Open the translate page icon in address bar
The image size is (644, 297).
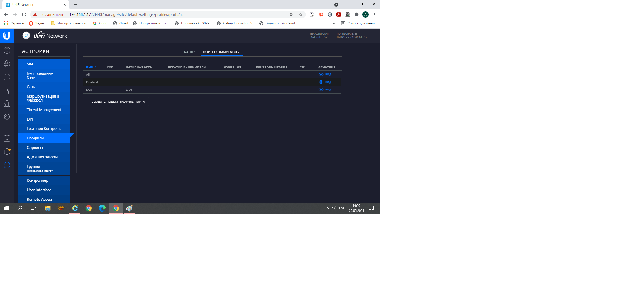[x=292, y=14]
